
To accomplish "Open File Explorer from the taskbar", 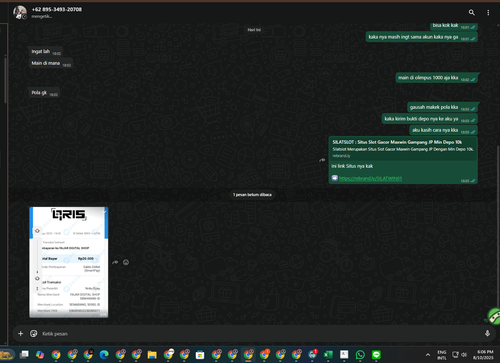I will click(152, 355).
